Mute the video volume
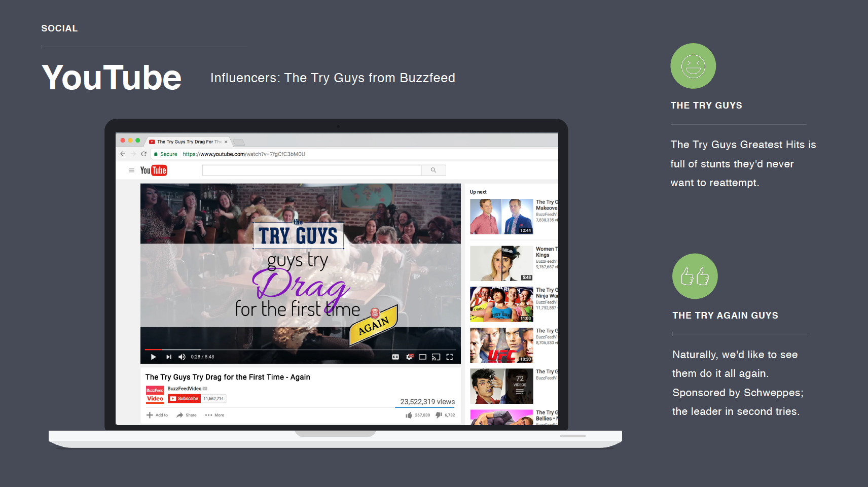 click(182, 357)
